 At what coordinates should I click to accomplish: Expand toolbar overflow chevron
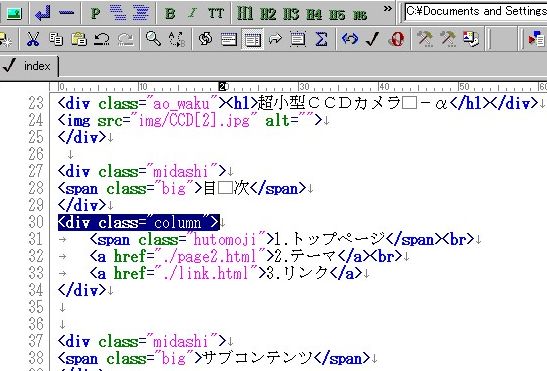click(387, 9)
